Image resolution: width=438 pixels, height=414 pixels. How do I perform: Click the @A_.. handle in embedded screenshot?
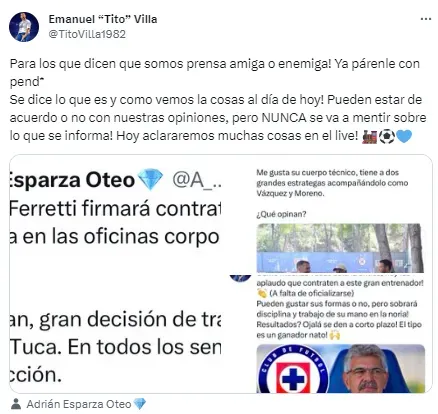click(196, 180)
